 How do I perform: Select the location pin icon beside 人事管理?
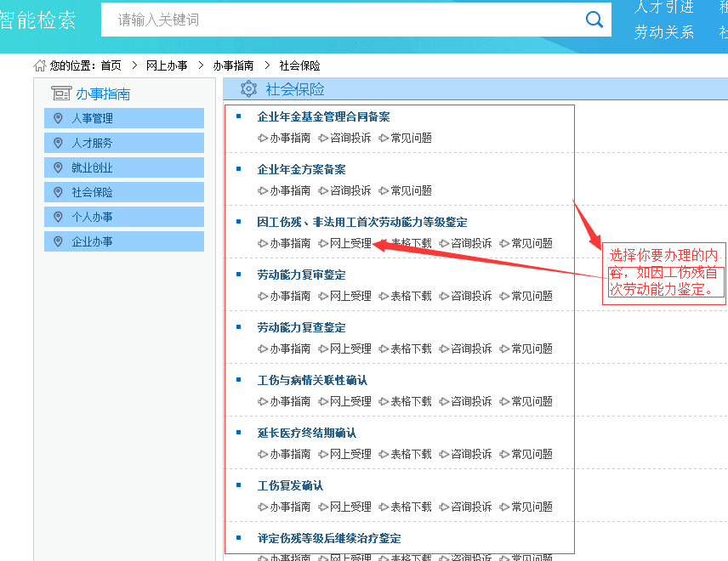tap(58, 118)
